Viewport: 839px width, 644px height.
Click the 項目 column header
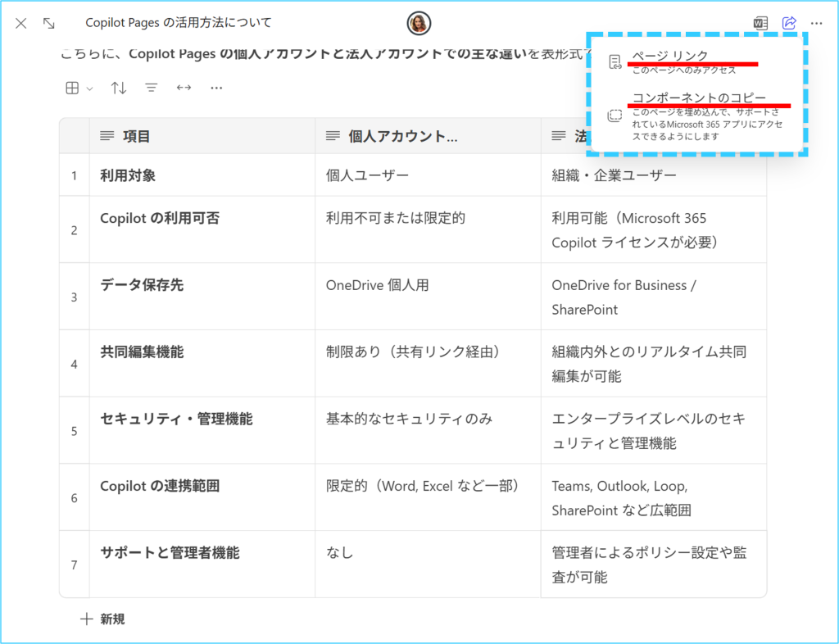point(202,136)
